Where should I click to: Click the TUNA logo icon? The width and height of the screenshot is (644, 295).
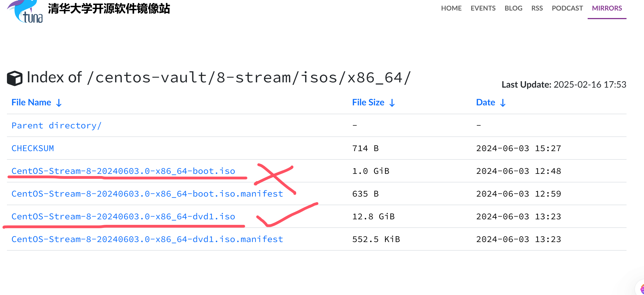[x=25, y=12]
